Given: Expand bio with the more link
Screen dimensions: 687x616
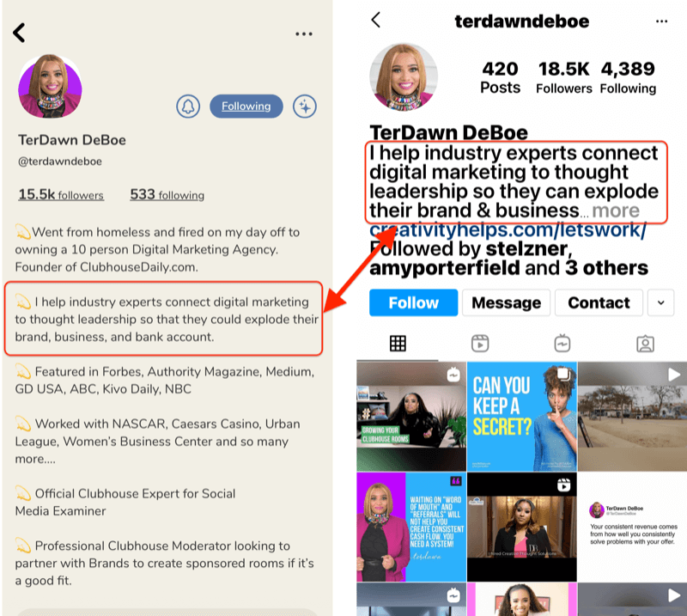Looking at the screenshot, I should pos(616,210).
